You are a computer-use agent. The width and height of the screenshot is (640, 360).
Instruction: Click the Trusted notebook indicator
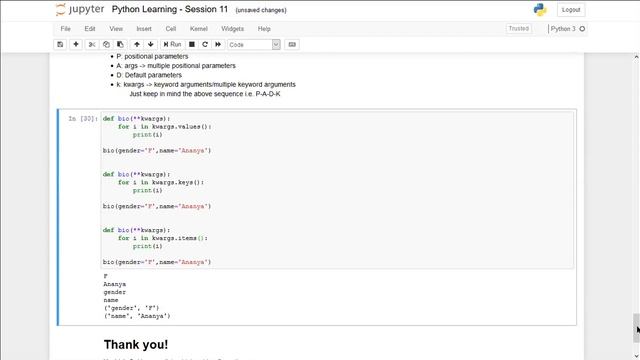[519, 29]
